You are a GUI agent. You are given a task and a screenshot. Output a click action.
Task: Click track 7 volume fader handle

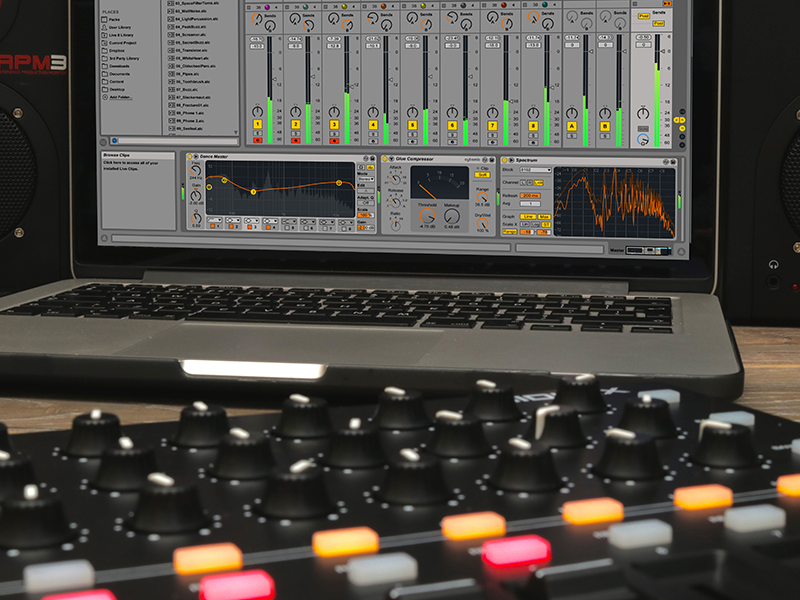[511, 102]
